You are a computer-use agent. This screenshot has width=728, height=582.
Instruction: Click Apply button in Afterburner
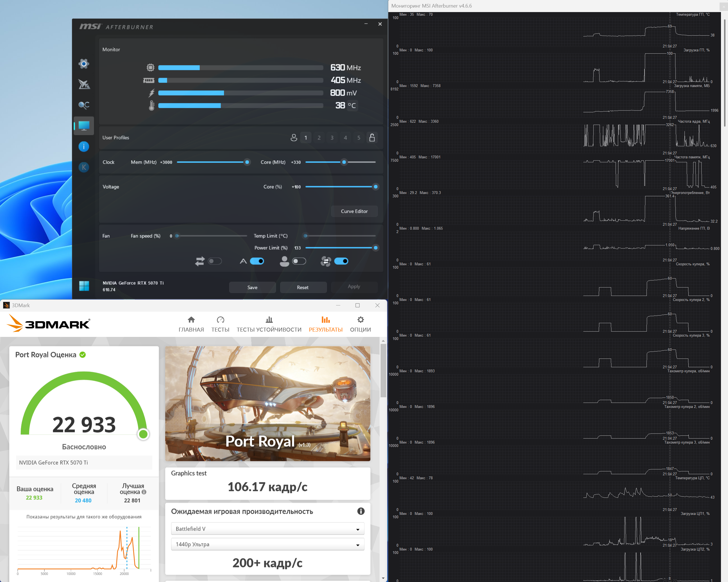pos(354,287)
